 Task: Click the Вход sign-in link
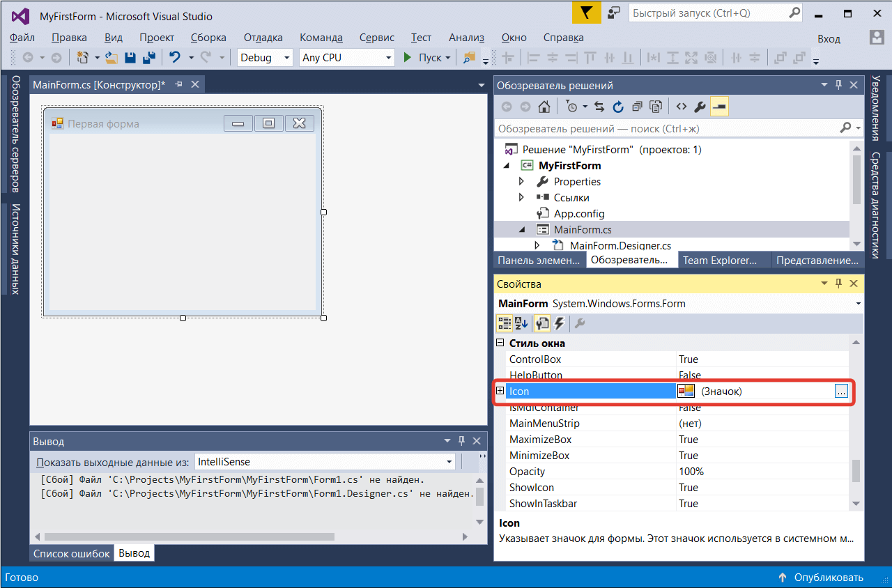(x=829, y=39)
